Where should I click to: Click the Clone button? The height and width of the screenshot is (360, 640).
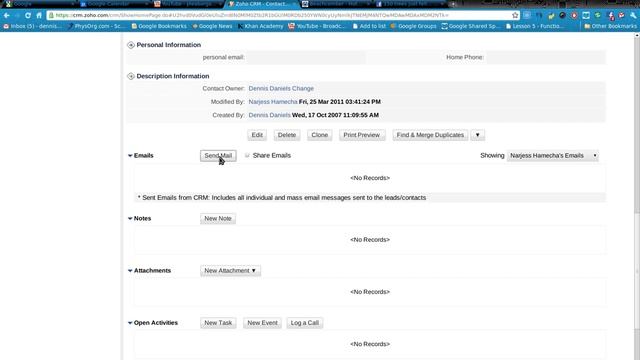tap(320, 135)
